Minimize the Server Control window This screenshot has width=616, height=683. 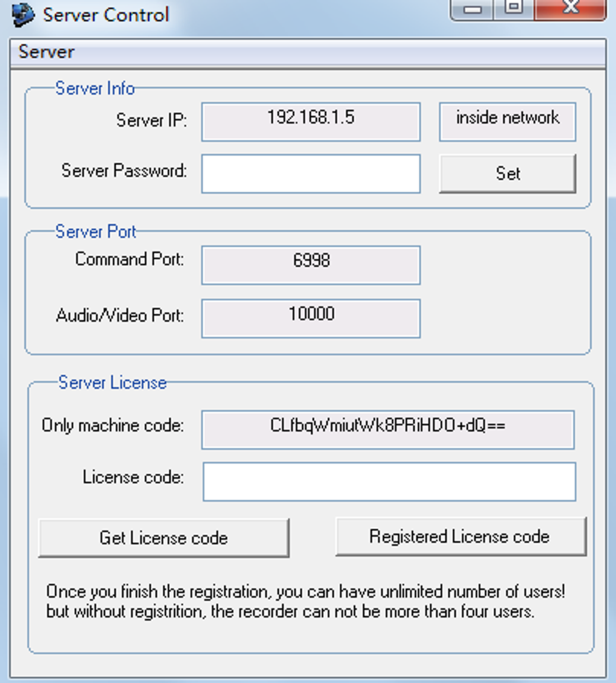pos(472,9)
